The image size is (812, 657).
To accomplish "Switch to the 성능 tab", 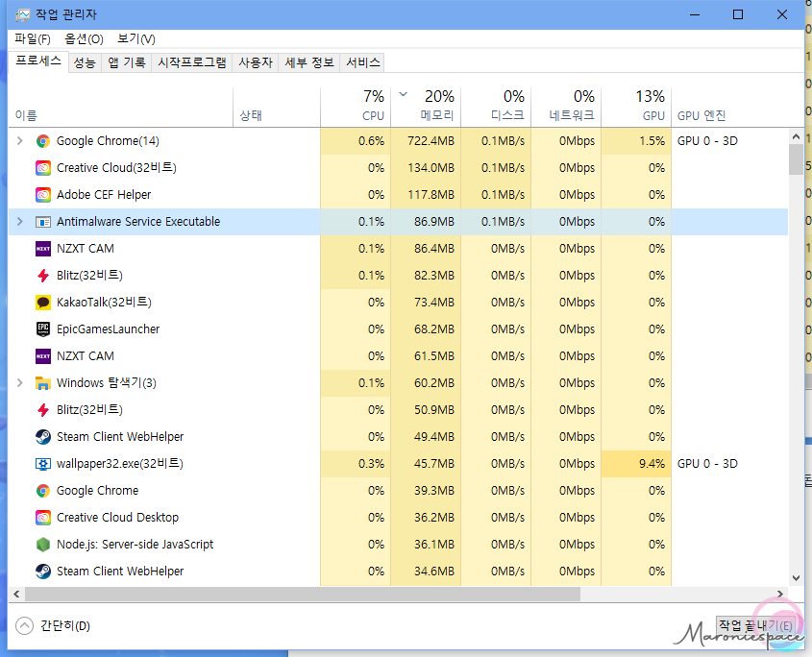I will coord(85,62).
